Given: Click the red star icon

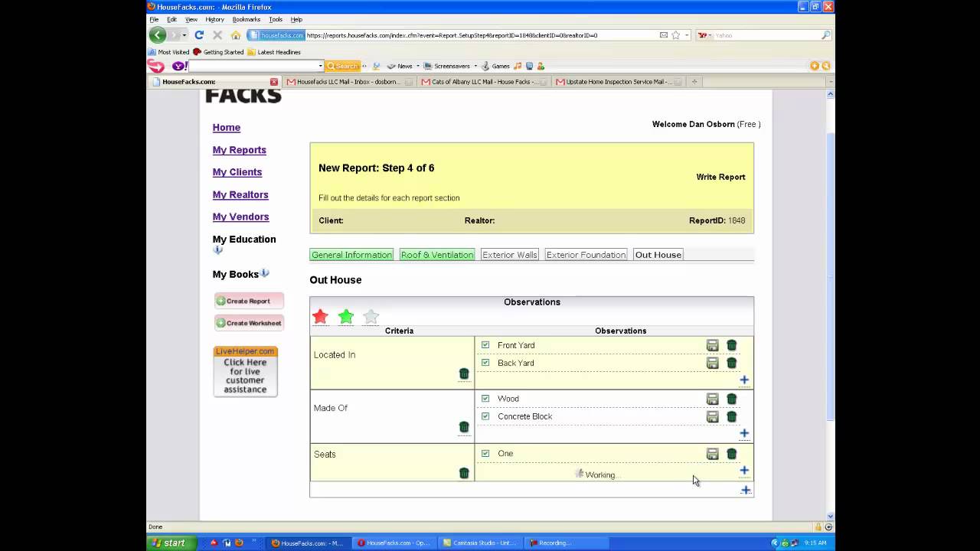Looking at the screenshot, I should pos(320,316).
